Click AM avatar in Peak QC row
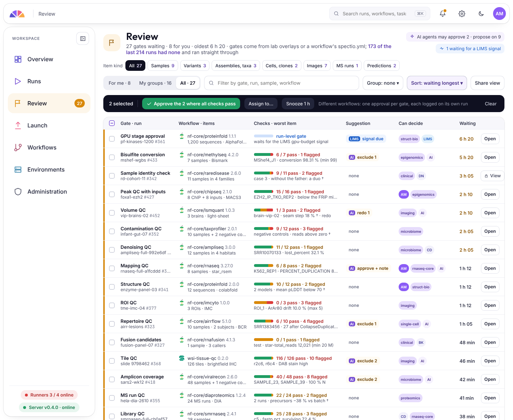513x420 pixels. click(x=404, y=194)
